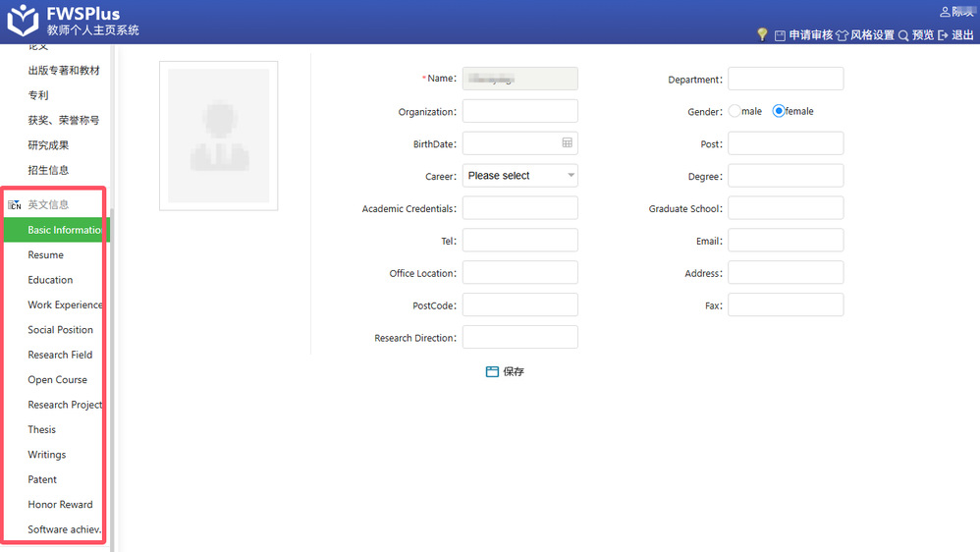Click the 申请审核 submit-for-review icon
The width and height of the screenshot is (980, 552).
point(780,35)
